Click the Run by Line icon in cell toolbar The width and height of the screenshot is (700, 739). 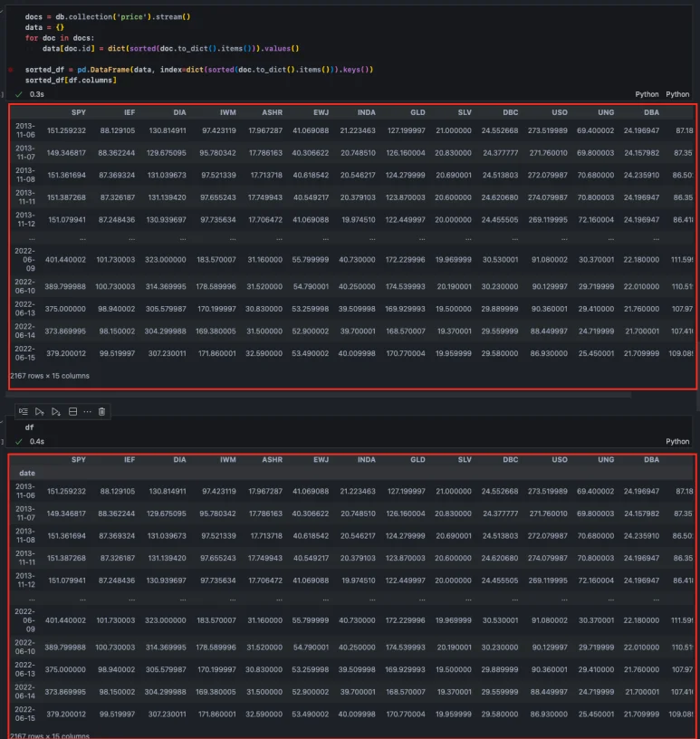pos(23,411)
